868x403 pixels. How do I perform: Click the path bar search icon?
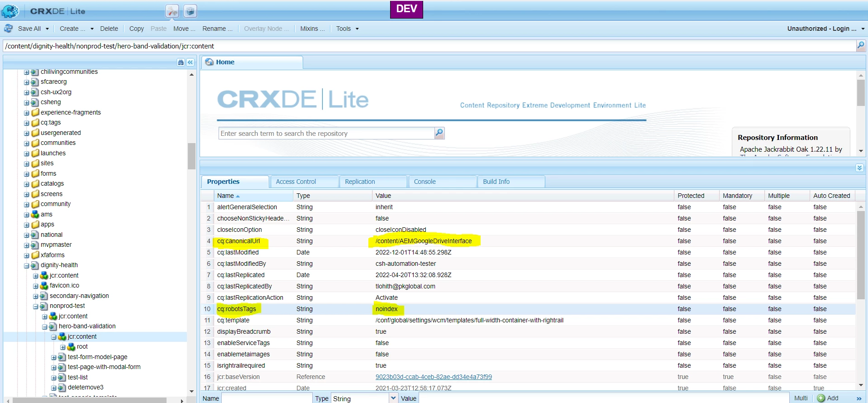tap(861, 45)
